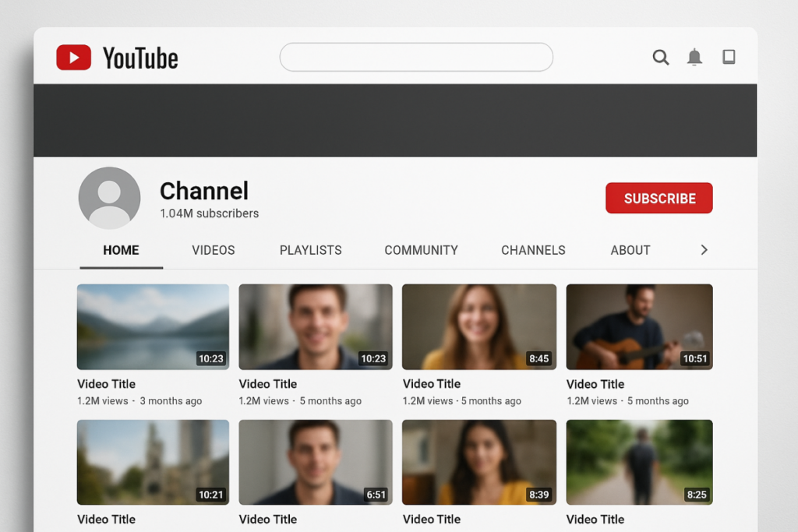The width and height of the screenshot is (798, 532).
Task: Click Video Title under the castle thumbnail
Action: click(106, 520)
